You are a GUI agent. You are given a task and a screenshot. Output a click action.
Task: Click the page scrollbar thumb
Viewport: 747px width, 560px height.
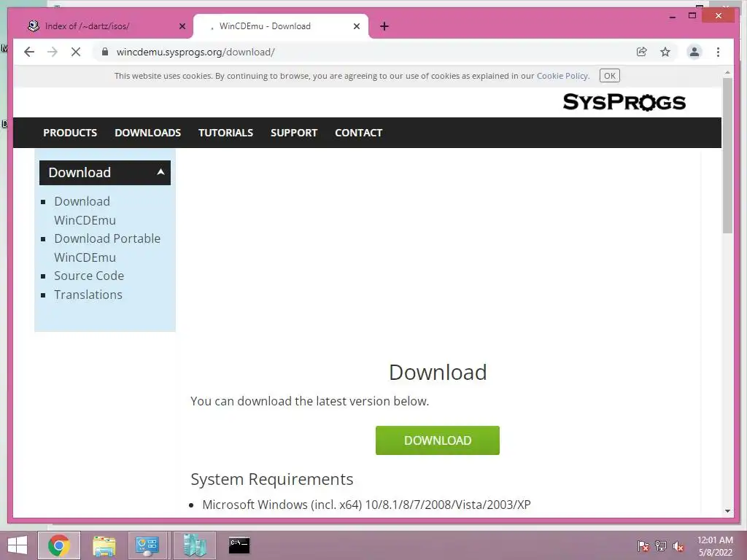727,155
